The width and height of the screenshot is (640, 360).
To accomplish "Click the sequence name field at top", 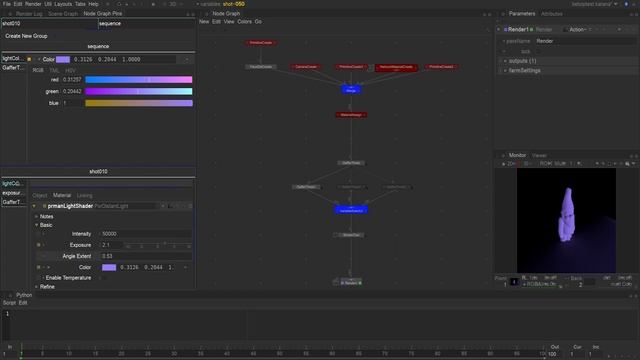I will [147, 24].
